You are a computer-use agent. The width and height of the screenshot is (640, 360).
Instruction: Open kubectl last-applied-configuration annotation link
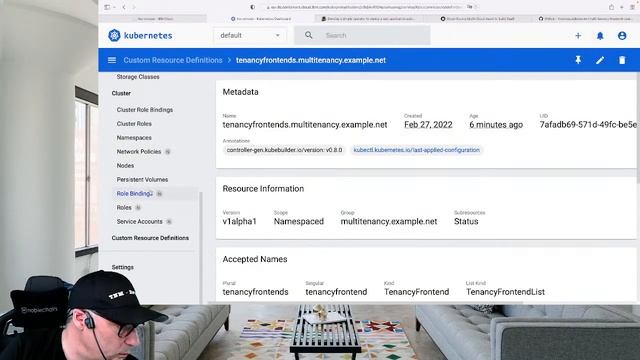tap(416, 150)
